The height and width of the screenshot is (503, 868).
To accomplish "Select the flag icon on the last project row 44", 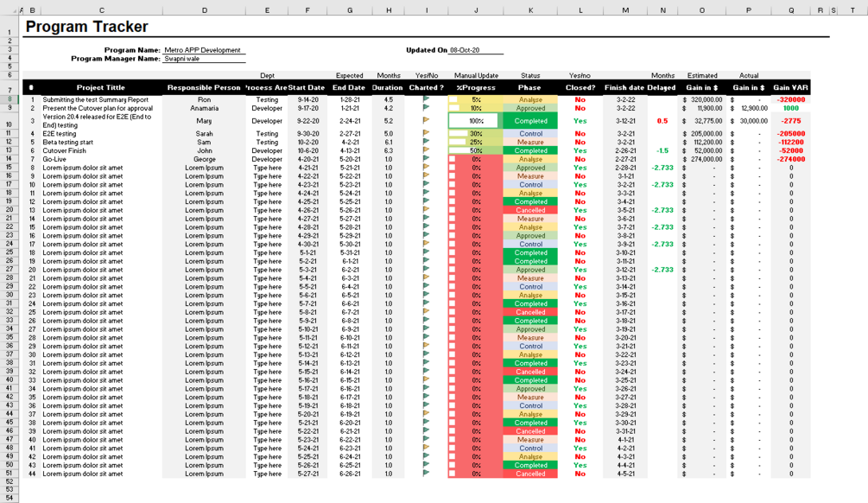I will (x=424, y=473).
